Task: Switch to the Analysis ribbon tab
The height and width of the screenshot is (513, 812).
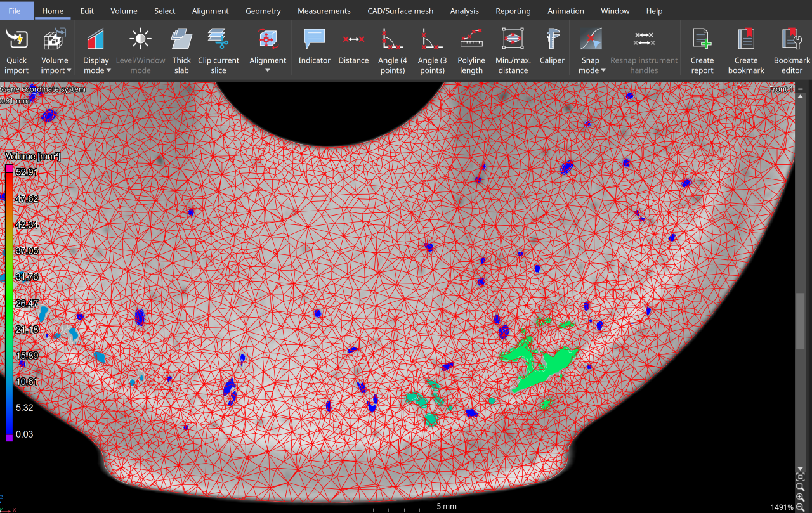Action: tap(464, 11)
